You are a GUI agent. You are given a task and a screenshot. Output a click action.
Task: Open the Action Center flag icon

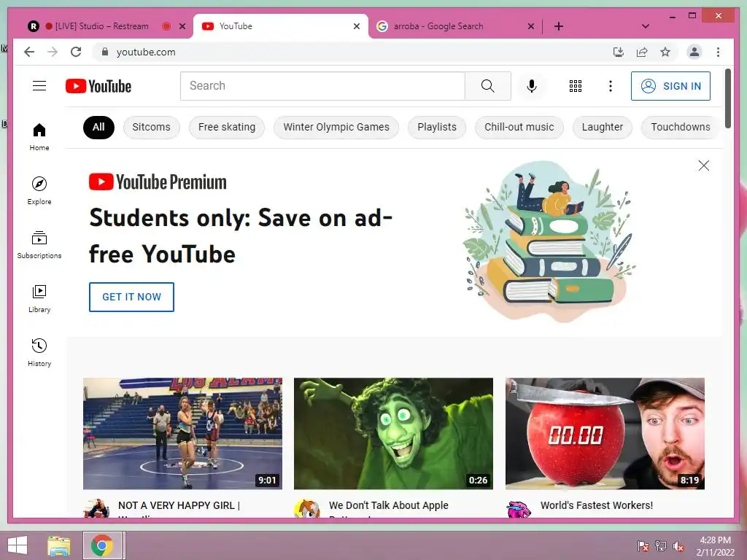click(643, 546)
